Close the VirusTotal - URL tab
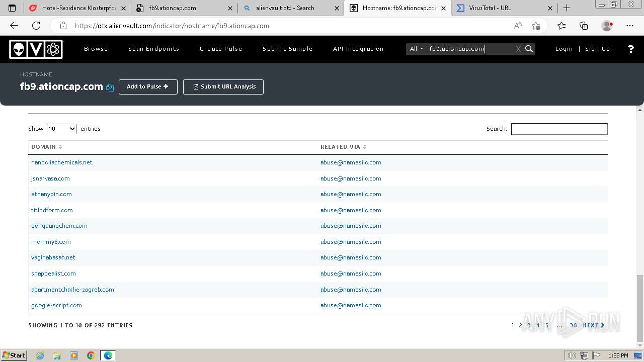 550,8
